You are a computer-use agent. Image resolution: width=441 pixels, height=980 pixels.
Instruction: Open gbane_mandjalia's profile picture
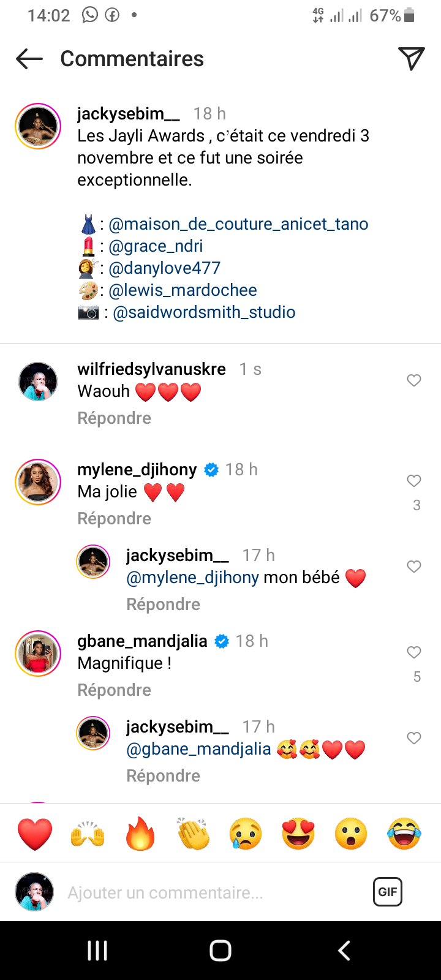[x=38, y=654]
